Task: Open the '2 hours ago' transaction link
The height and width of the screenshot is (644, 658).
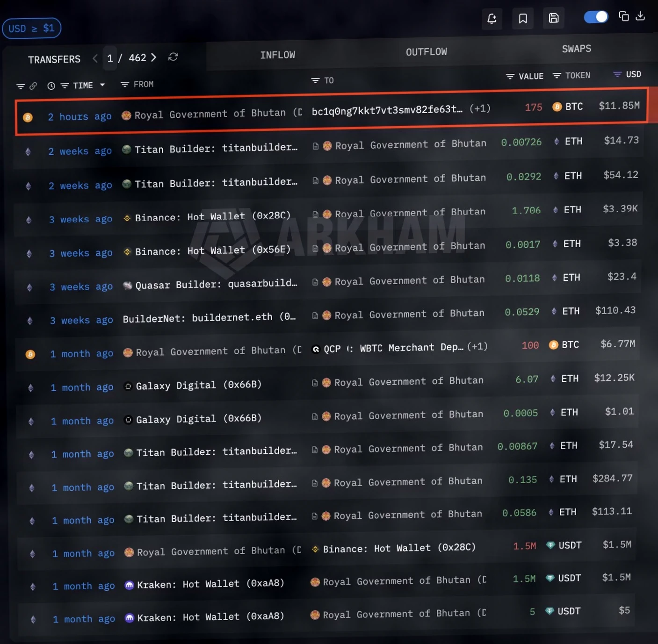Action: click(x=80, y=116)
